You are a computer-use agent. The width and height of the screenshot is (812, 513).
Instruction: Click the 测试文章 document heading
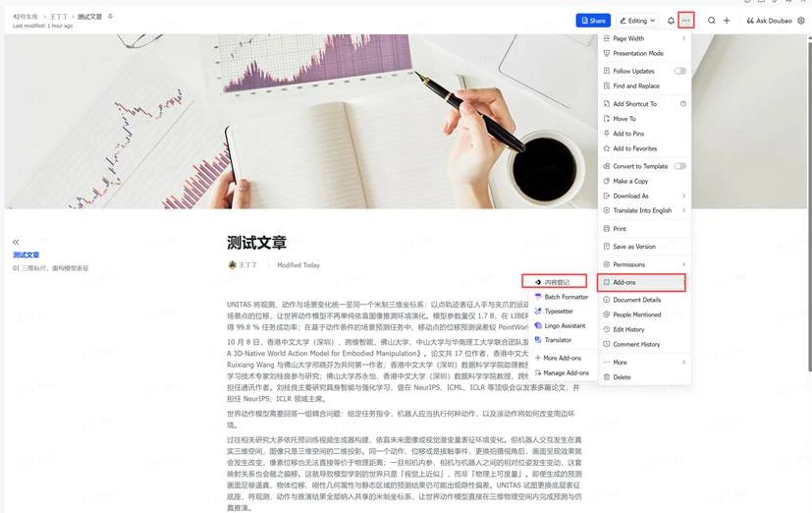257,243
